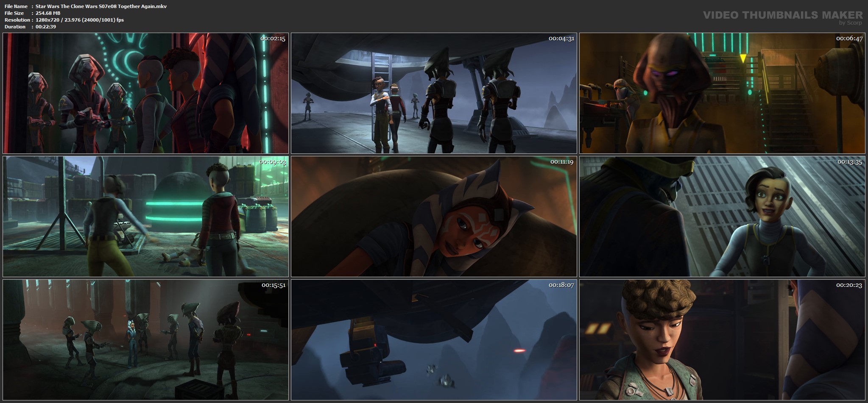868x403 pixels.
Task: Select the thumbnail stamped 00:09:03
Action: pos(145,217)
